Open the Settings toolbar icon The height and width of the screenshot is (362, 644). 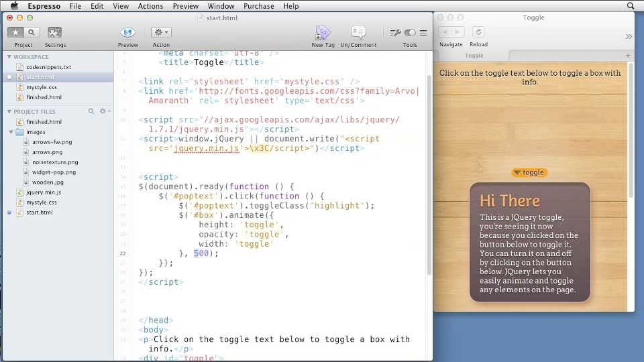(x=54, y=32)
